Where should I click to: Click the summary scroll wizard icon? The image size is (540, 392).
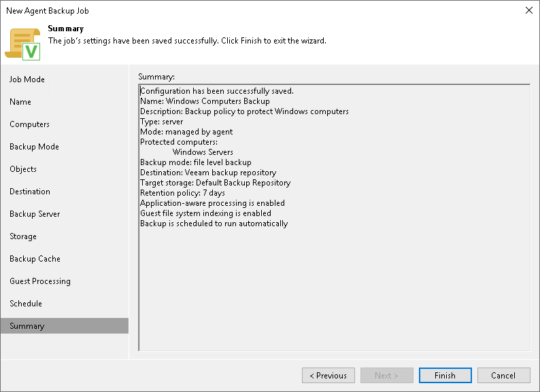(22, 44)
